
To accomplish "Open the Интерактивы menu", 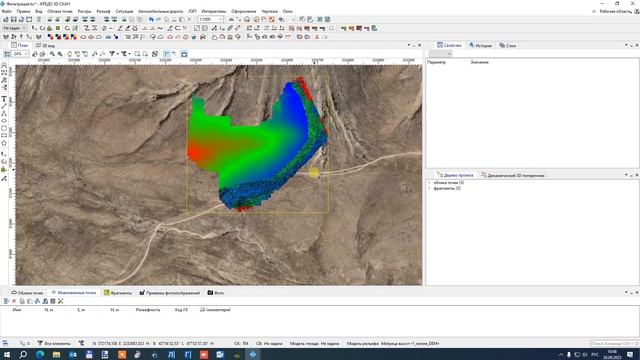I will pos(213,11).
